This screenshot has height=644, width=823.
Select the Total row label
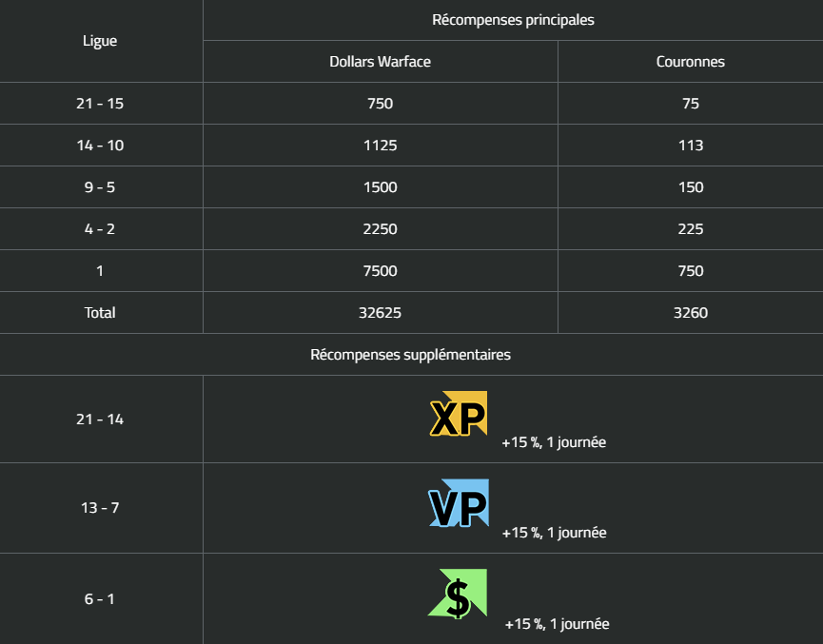coord(100,313)
